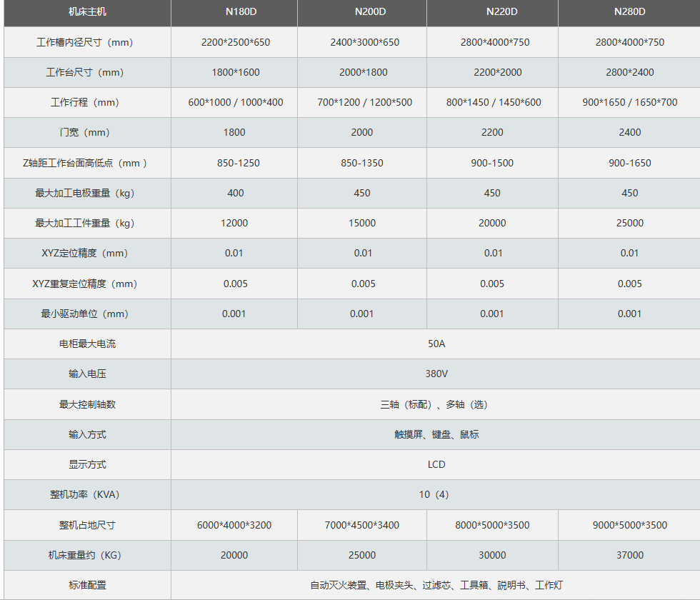Click the machine weight 30000
This screenshot has width=700, height=600.
(x=492, y=555)
